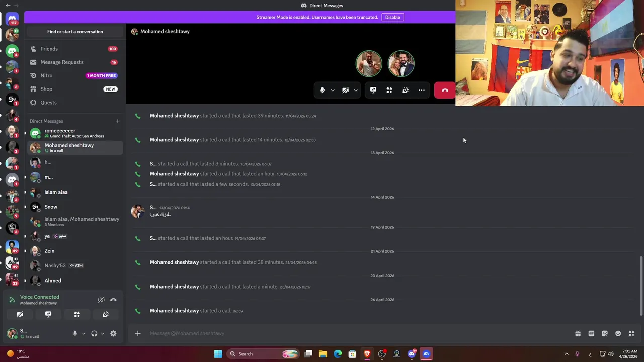Hang up with the red disconnect button
This screenshot has height=362, width=644.
tap(445, 90)
